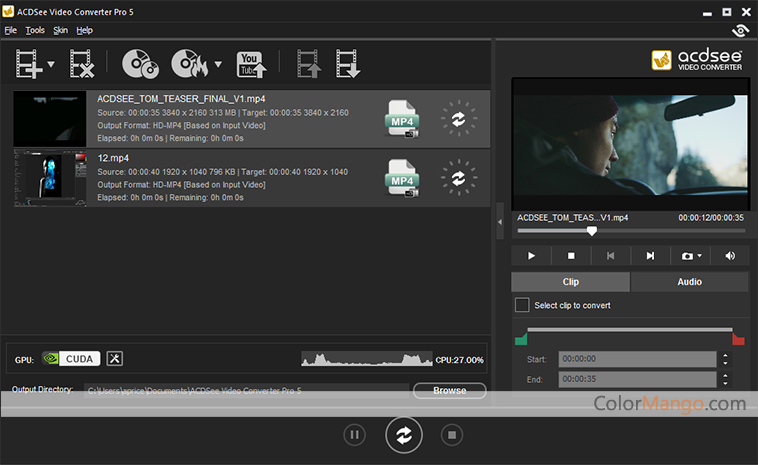
Task: Move selected file down in list
Action: click(348, 63)
